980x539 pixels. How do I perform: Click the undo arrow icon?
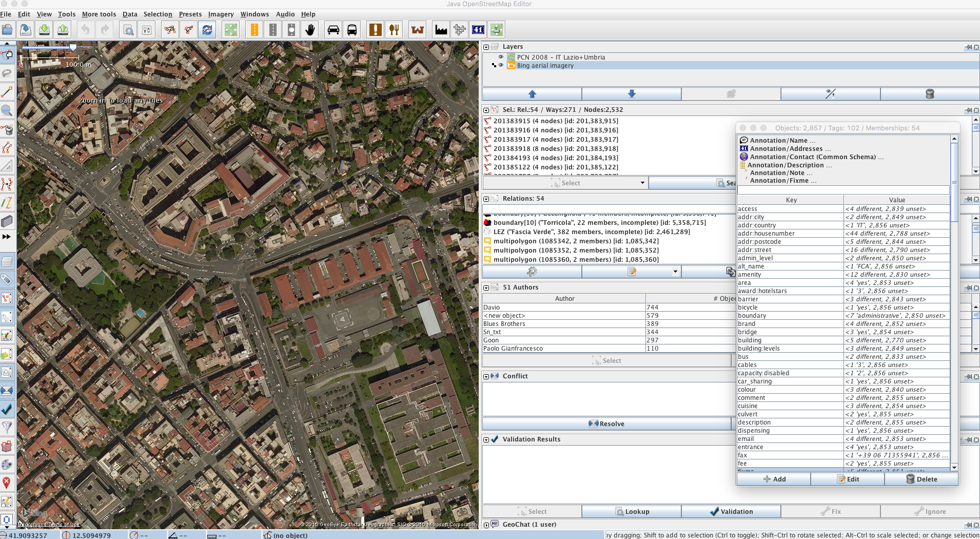(x=85, y=30)
